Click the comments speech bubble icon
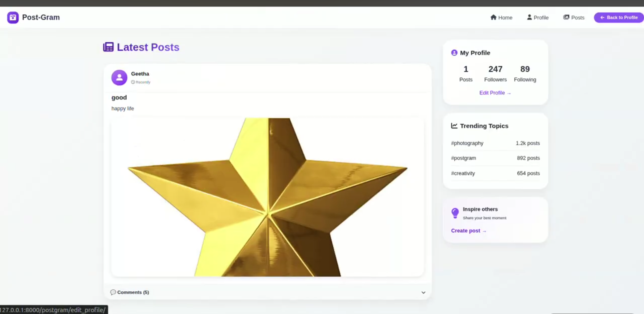The width and height of the screenshot is (644, 314). [x=113, y=292]
